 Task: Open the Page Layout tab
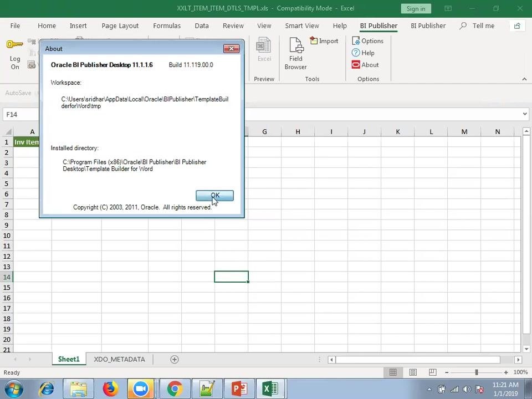click(120, 26)
